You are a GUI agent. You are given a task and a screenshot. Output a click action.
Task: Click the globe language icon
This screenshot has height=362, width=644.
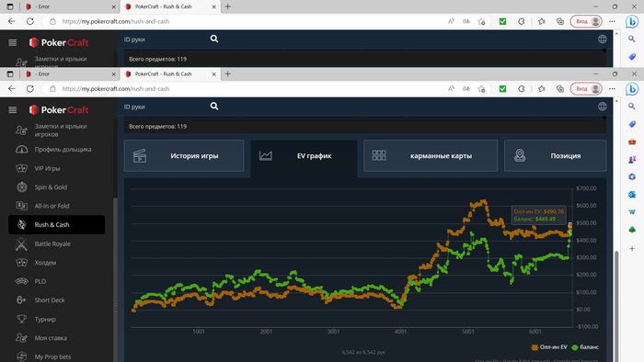[x=602, y=107]
